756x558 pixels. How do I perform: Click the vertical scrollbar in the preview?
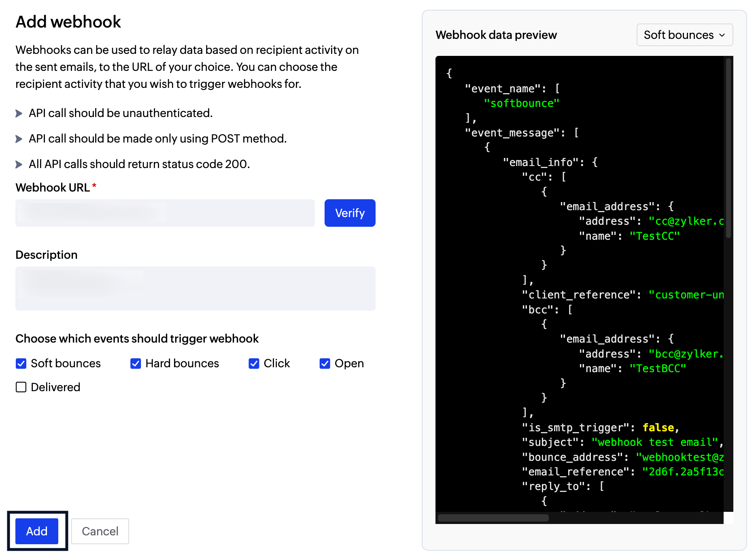728,148
